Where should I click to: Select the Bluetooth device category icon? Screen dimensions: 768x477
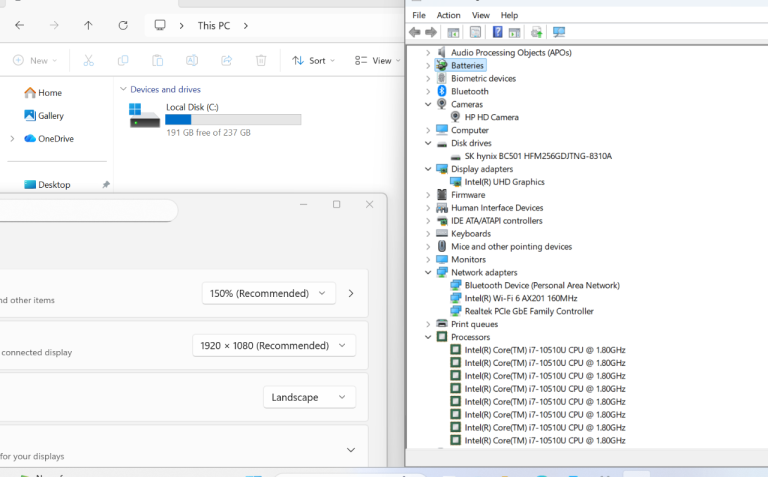pyautogui.click(x=442, y=91)
